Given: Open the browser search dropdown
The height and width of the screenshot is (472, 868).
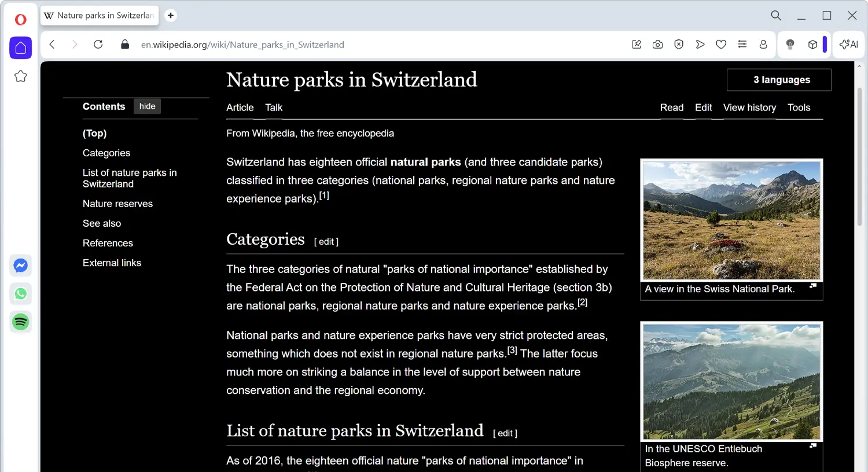Looking at the screenshot, I should coord(775,16).
